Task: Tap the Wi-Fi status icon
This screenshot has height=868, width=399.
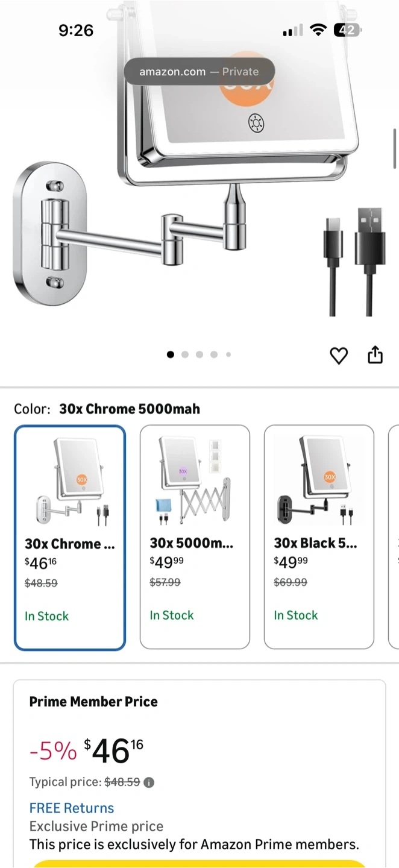Action: coord(318,30)
